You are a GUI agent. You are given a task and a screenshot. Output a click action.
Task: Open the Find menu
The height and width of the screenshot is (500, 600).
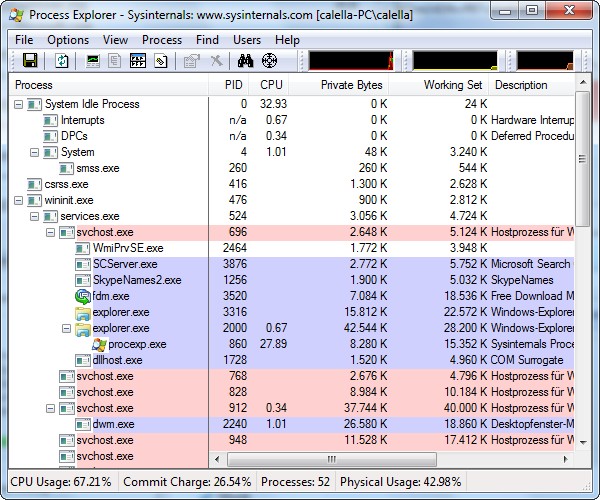click(207, 40)
